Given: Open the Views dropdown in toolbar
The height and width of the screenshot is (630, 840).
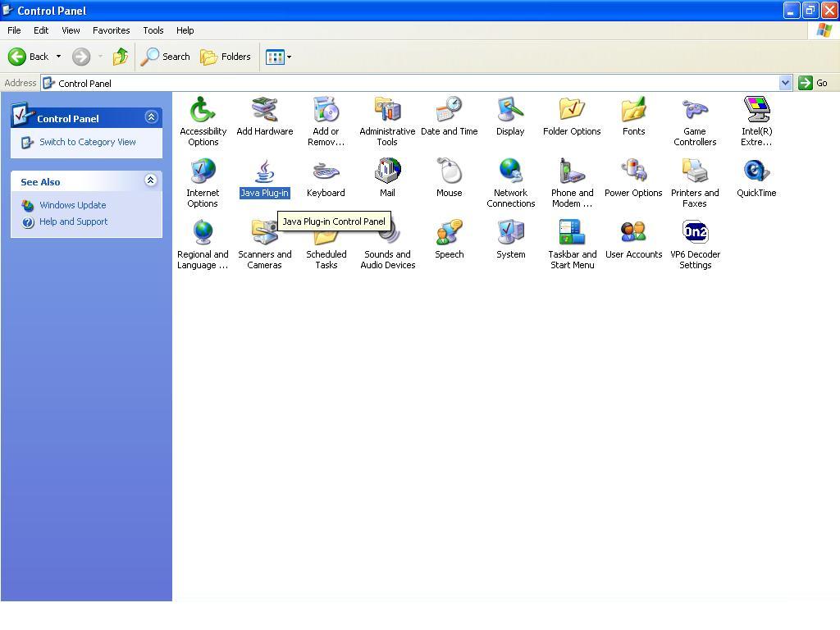Looking at the screenshot, I should click(x=278, y=57).
